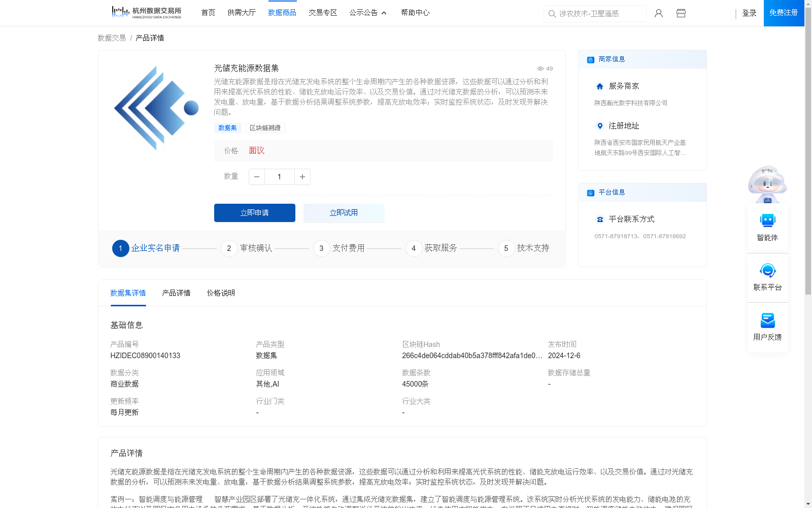
Task: Click the 区块链溯源 tag
Action: click(265, 128)
